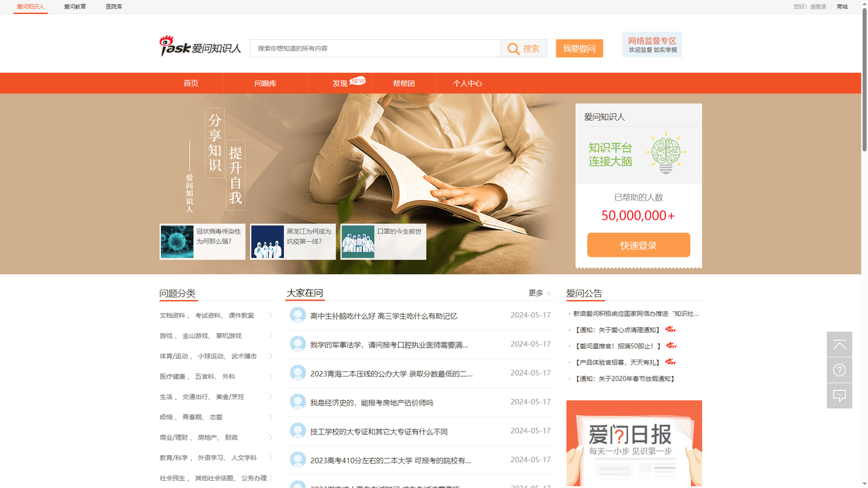This screenshot has width=868, height=488.
Task: Expand 体育/运动 category arrow
Action: (271, 357)
